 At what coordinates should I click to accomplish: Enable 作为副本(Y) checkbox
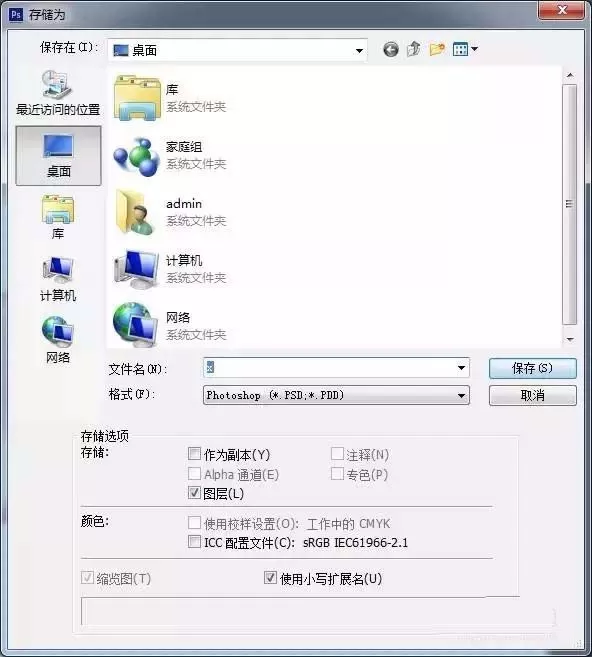[194, 453]
